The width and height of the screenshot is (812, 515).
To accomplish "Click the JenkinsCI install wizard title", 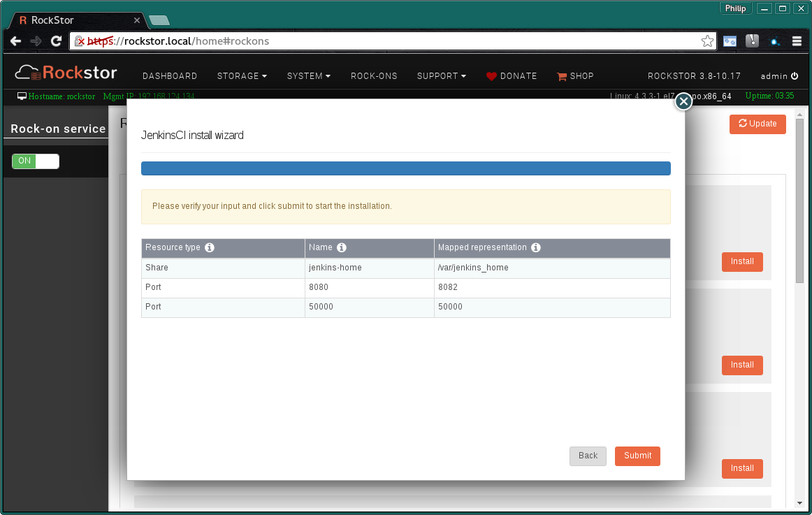I will point(192,136).
